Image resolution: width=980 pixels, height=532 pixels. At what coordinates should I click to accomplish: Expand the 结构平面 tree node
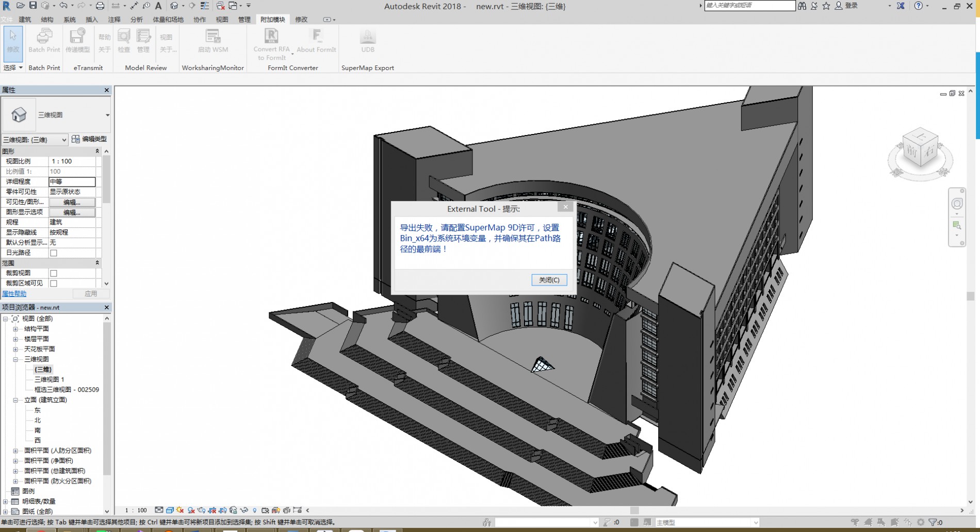coord(15,329)
